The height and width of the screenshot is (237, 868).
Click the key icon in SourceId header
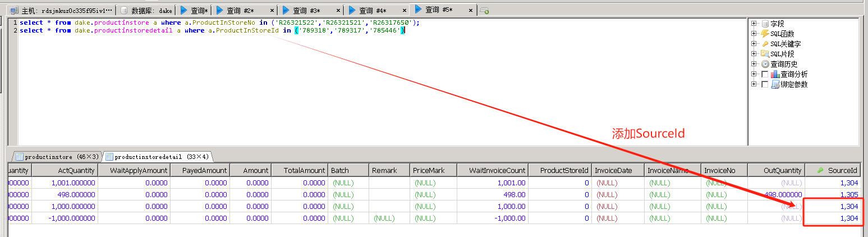820,170
